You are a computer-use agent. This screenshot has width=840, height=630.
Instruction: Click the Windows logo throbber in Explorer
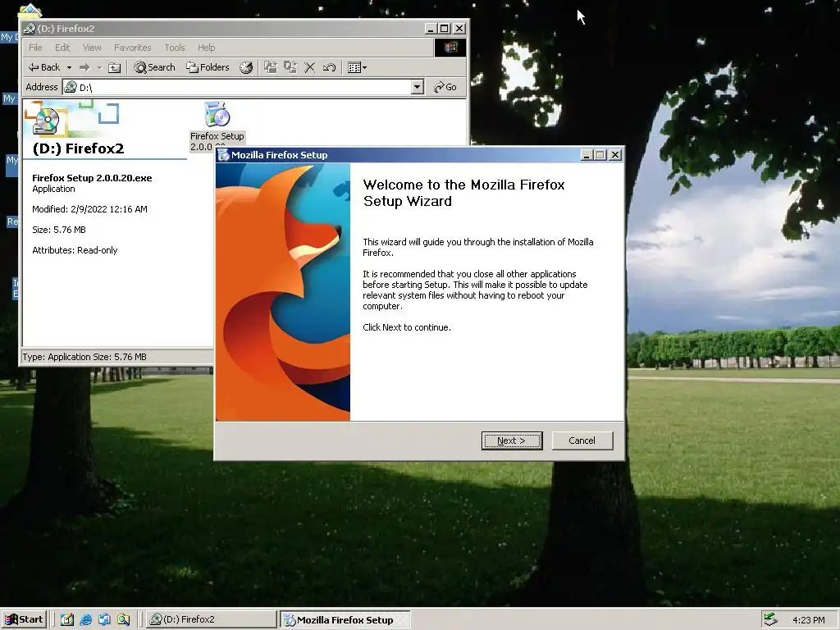click(x=450, y=48)
